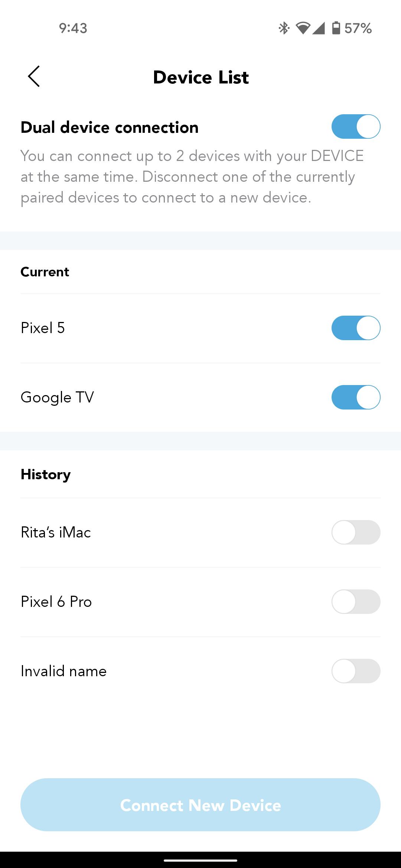Screen dimensions: 401x868
Task: Tap the cellular signal status icon
Action: click(x=319, y=28)
